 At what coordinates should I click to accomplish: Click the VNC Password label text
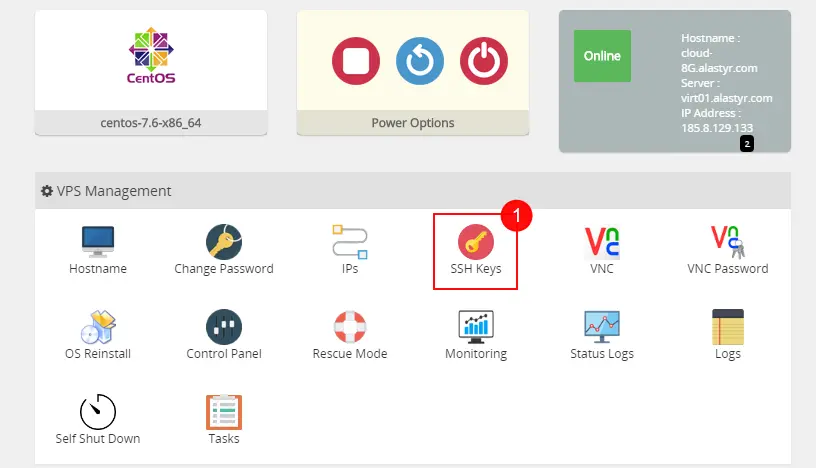pyautogui.click(x=728, y=269)
